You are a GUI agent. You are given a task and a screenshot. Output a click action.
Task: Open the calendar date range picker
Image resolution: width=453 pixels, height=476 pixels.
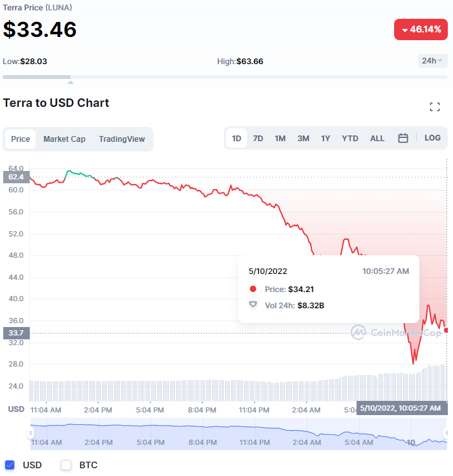click(x=403, y=139)
